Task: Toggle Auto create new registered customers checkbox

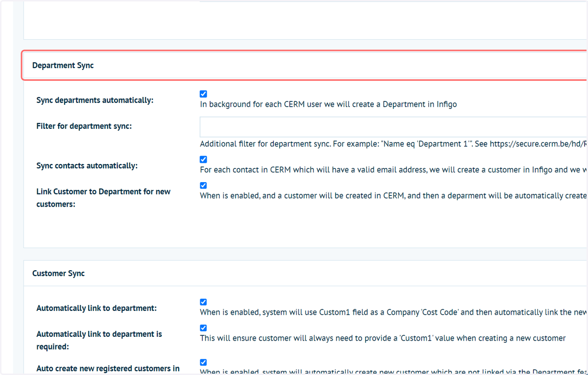Action: [203, 362]
